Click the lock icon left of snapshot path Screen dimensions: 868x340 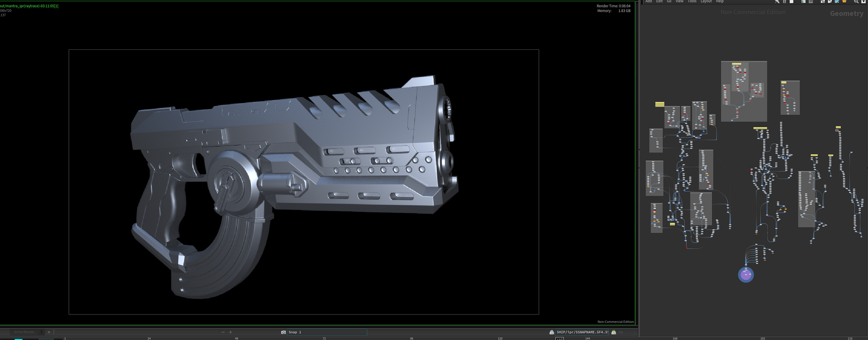[x=551, y=332]
